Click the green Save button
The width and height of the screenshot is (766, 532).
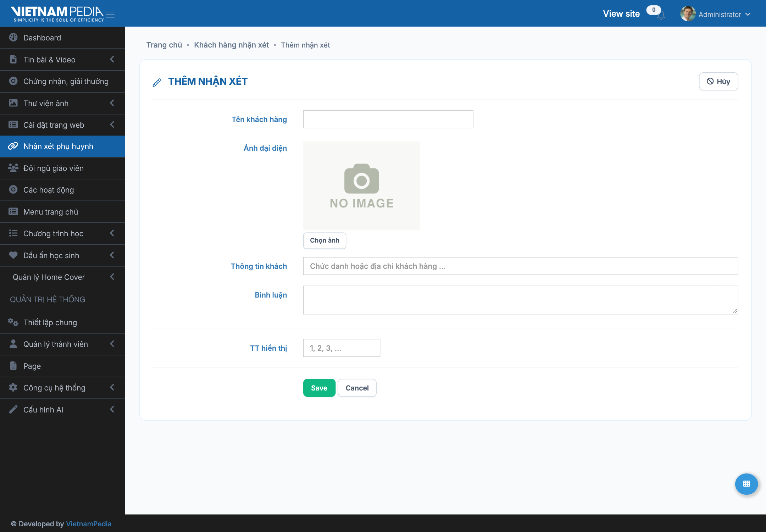coord(319,388)
